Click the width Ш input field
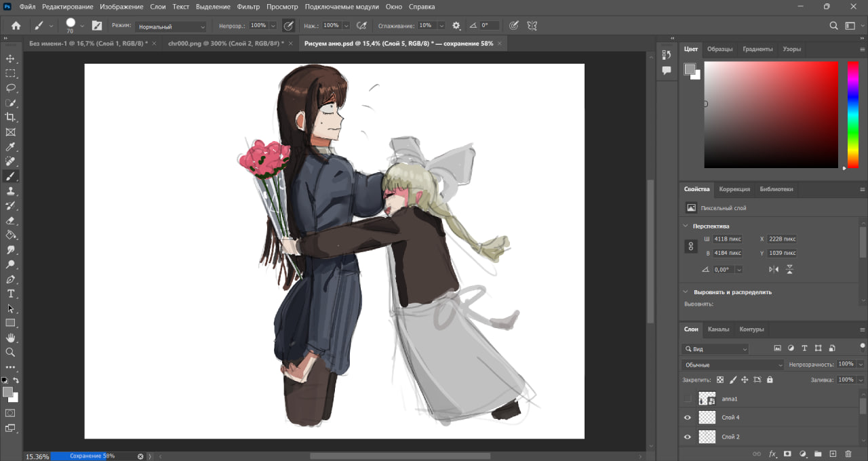868x461 pixels. [728, 239]
